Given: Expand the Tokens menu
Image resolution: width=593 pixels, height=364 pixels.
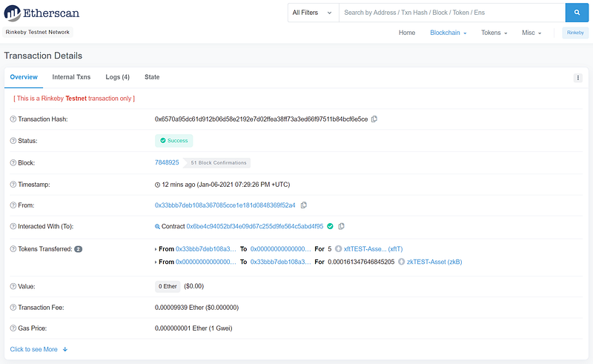Looking at the screenshot, I should 494,33.
